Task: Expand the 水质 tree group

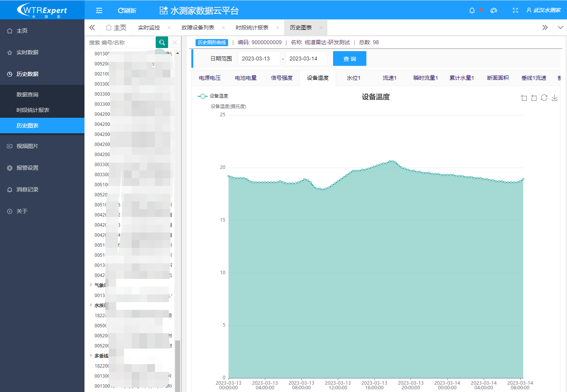Action: [91, 305]
